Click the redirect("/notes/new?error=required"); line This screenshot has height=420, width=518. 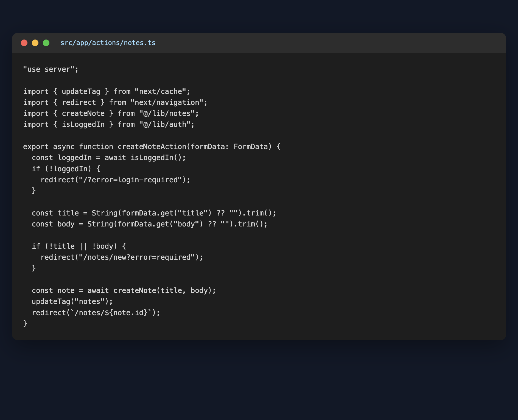tap(122, 257)
